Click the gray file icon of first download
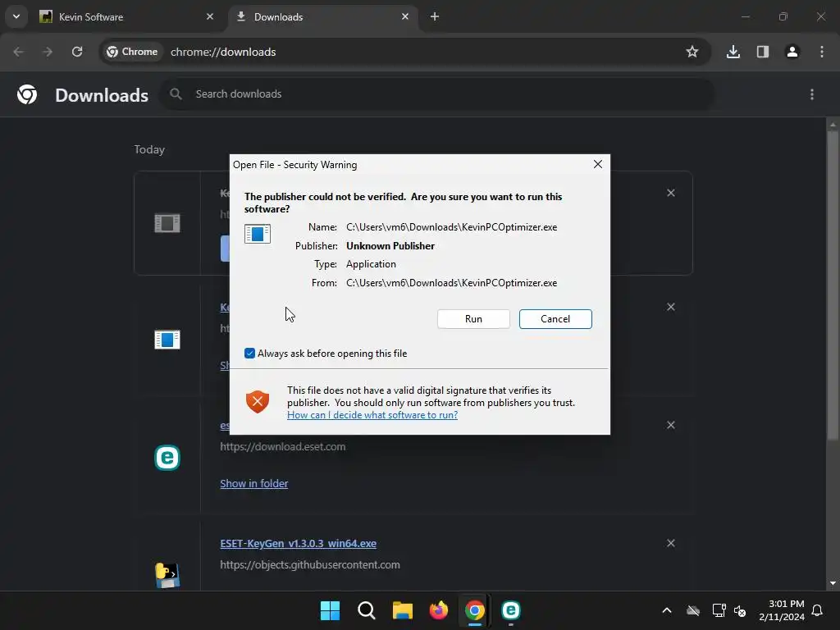Screen dimensions: 840x630 click(x=167, y=223)
